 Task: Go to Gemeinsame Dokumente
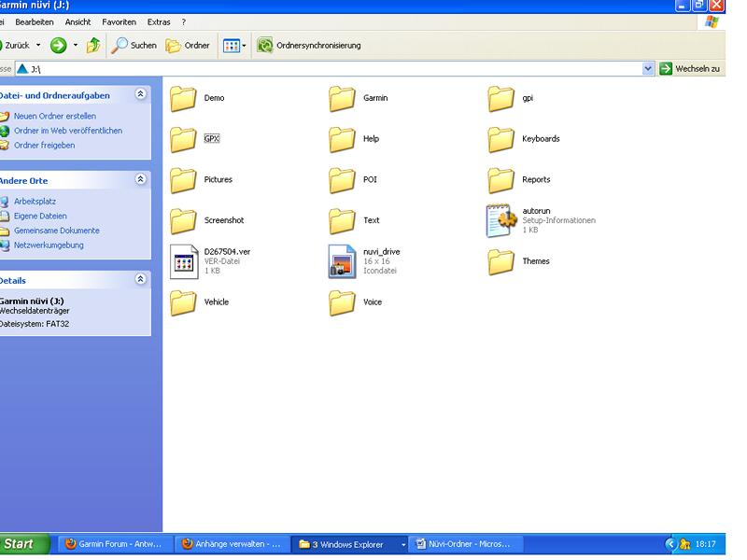pos(57,231)
